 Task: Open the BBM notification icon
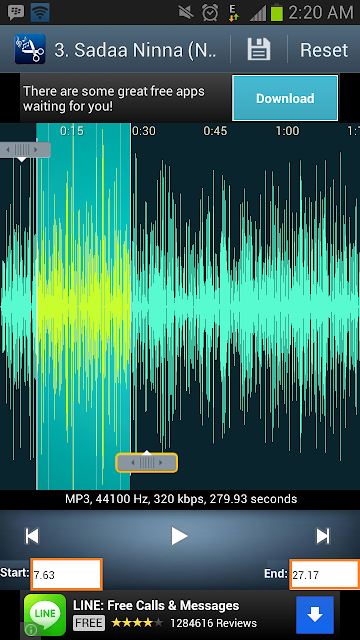point(16,13)
